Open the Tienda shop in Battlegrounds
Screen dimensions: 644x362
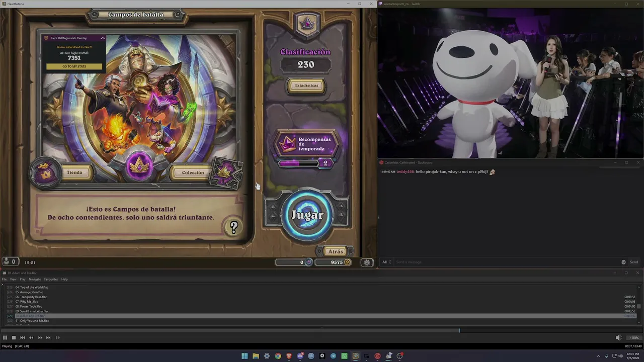pyautogui.click(x=74, y=172)
